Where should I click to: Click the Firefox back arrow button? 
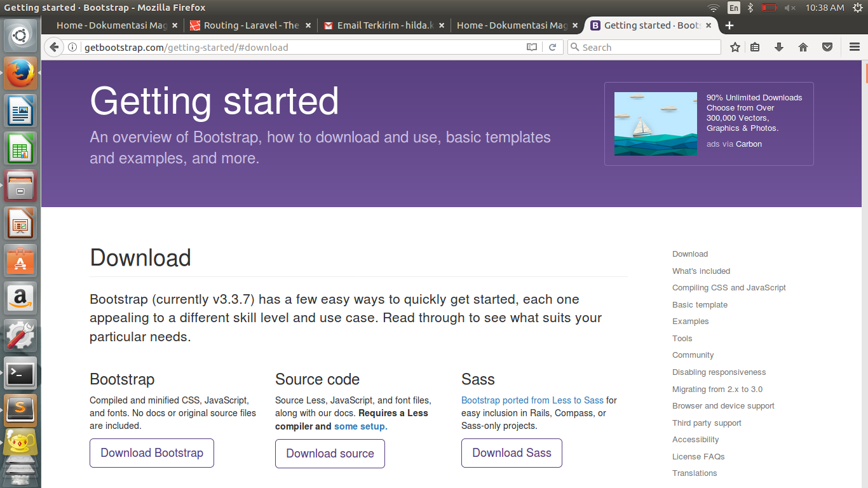(54, 47)
